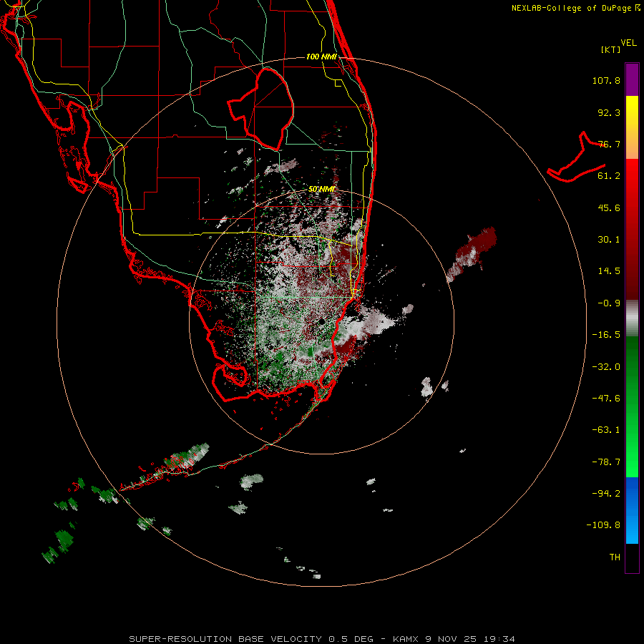Pick the purple segment of the velocity scale

click(632, 80)
